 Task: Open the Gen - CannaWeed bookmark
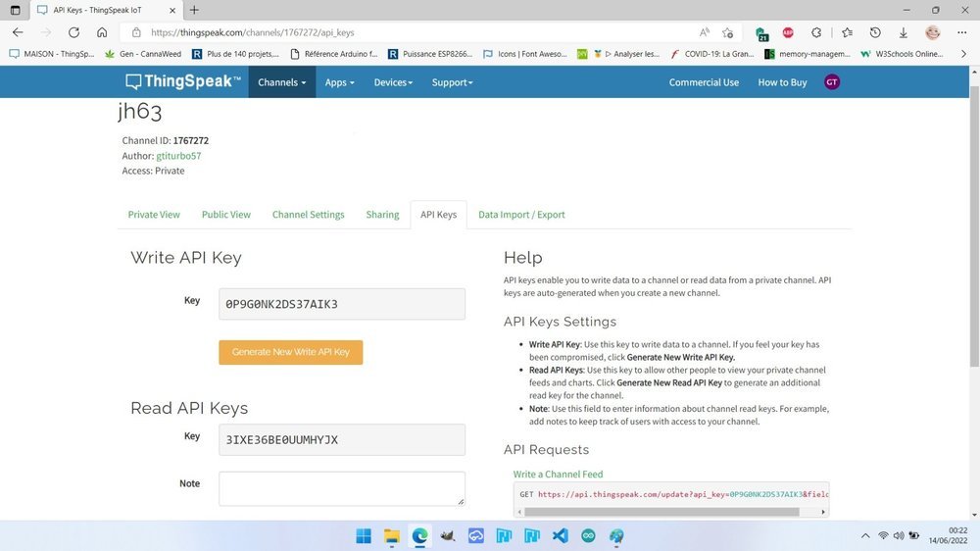(x=144, y=54)
